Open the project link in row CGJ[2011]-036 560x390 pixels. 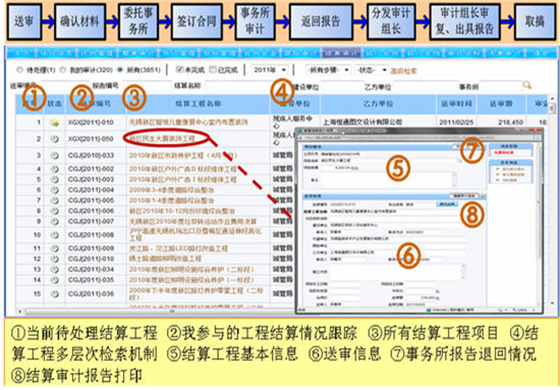point(196,294)
